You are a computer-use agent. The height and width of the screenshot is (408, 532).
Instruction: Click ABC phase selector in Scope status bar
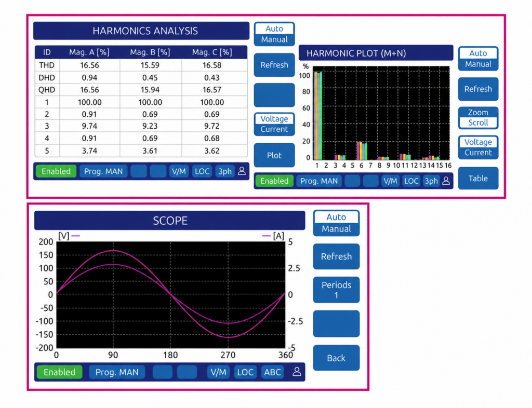(272, 372)
